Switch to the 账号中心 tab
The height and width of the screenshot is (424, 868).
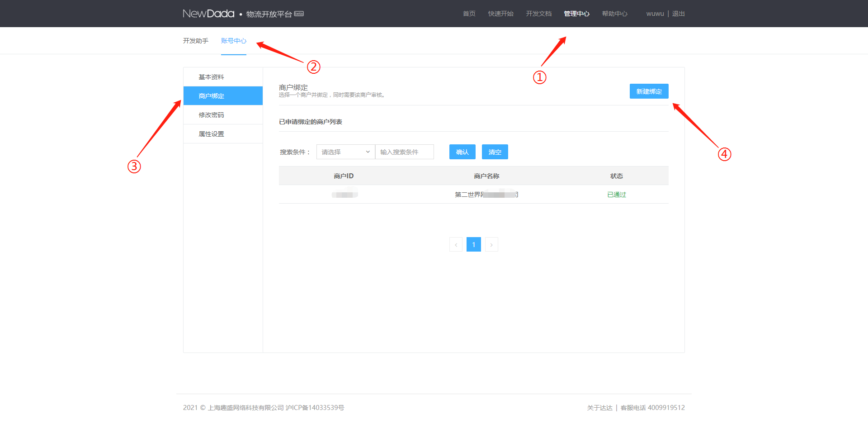(x=233, y=41)
